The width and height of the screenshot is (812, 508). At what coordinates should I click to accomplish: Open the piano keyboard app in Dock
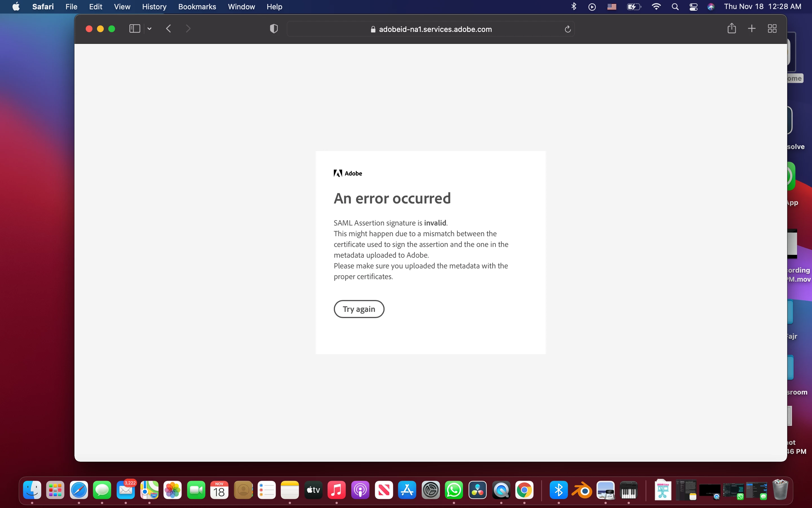coord(629,490)
